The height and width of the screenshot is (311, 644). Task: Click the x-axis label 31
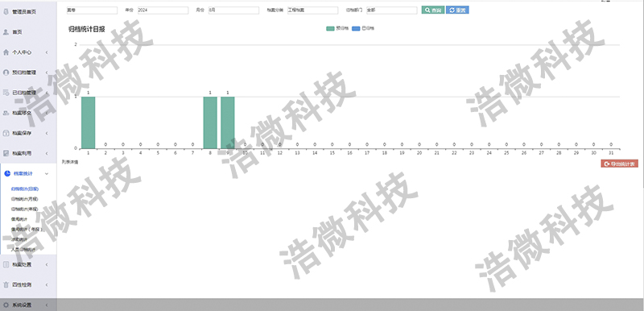click(611, 152)
